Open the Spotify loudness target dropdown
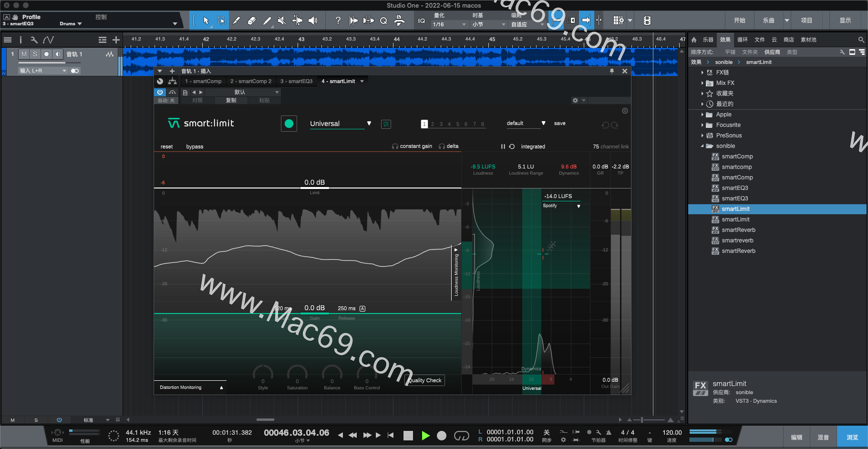Screen dimensions: 868x449 pos(561,206)
